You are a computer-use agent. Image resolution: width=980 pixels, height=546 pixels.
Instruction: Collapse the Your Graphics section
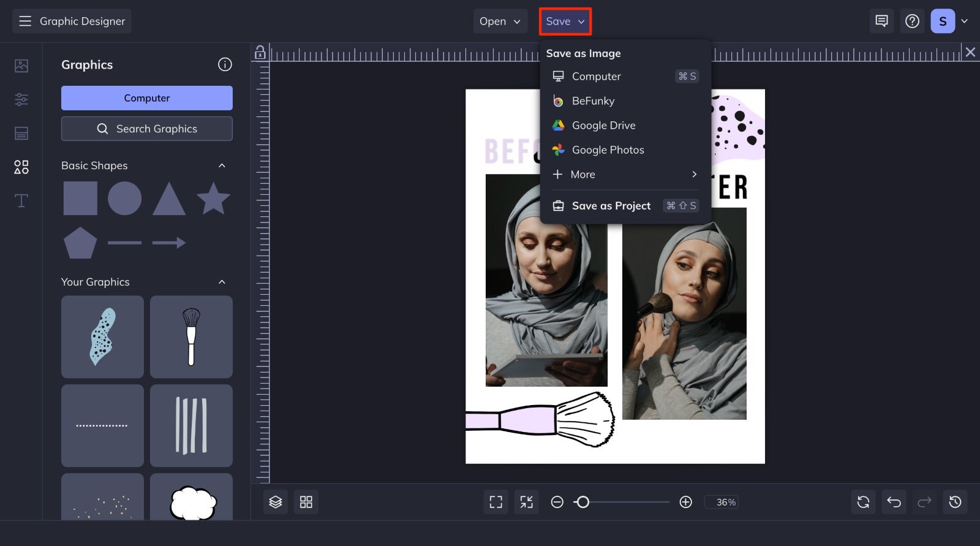pos(222,282)
